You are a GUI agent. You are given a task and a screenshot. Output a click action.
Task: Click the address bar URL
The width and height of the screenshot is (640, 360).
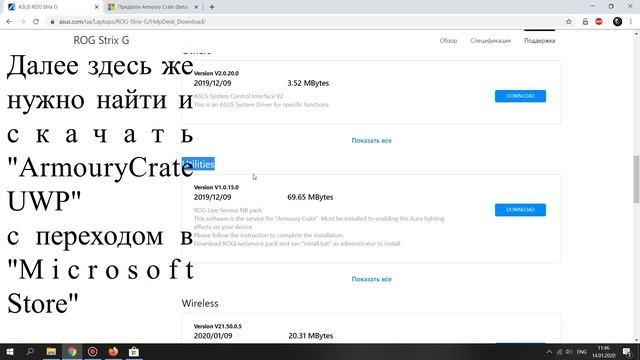(132, 22)
